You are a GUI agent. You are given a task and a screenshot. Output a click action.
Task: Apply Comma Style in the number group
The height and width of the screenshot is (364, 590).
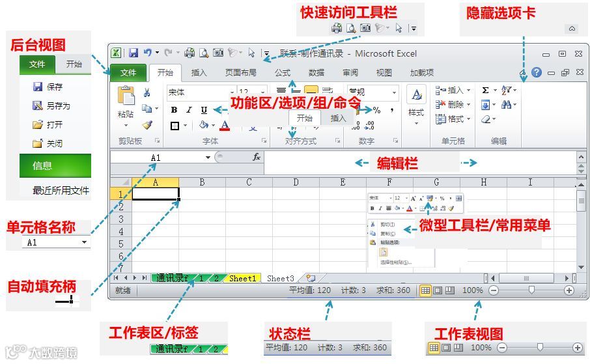(392, 109)
